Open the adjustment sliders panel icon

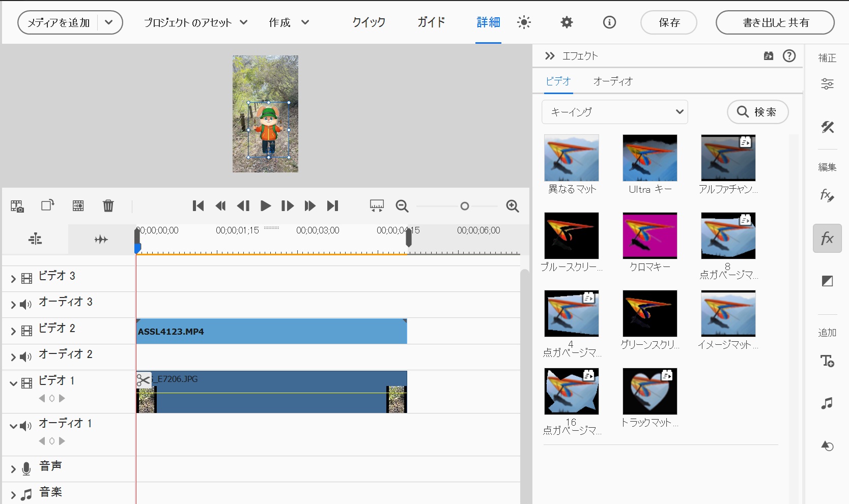pyautogui.click(x=827, y=84)
